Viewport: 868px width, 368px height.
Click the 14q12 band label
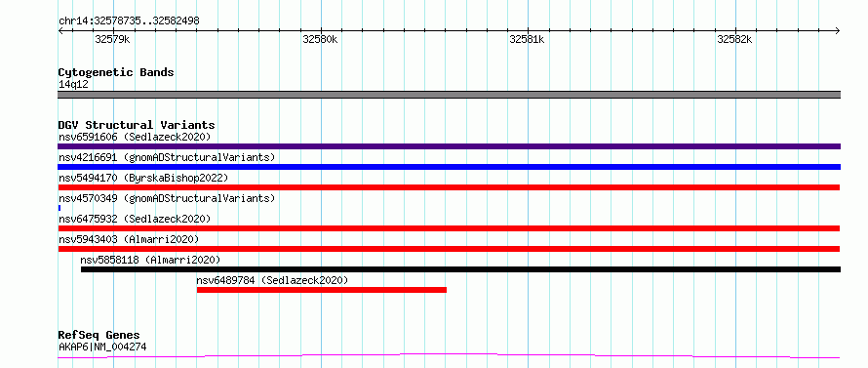[73, 85]
